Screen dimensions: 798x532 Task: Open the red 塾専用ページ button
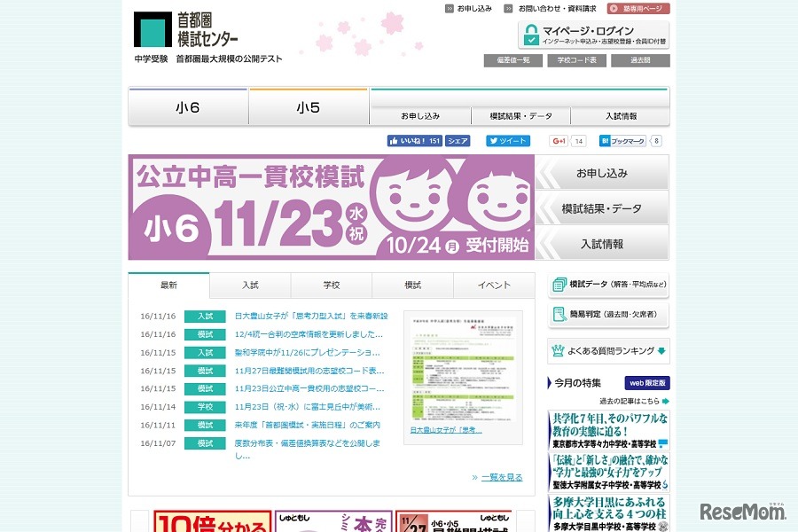(638, 9)
